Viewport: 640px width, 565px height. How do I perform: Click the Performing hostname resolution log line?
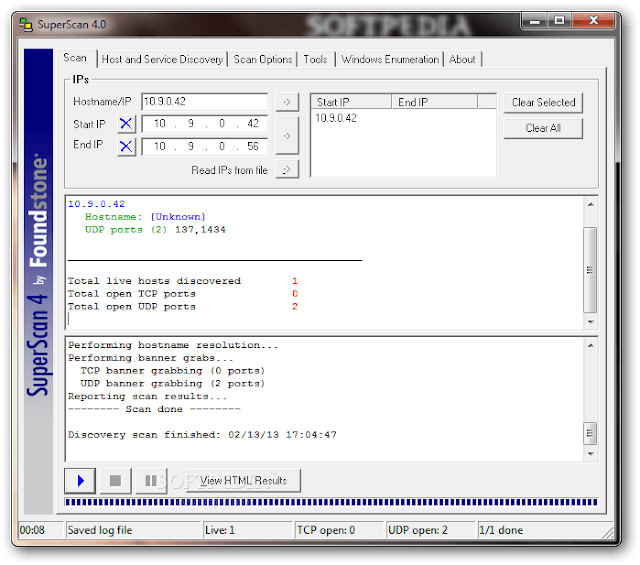[x=173, y=345]
